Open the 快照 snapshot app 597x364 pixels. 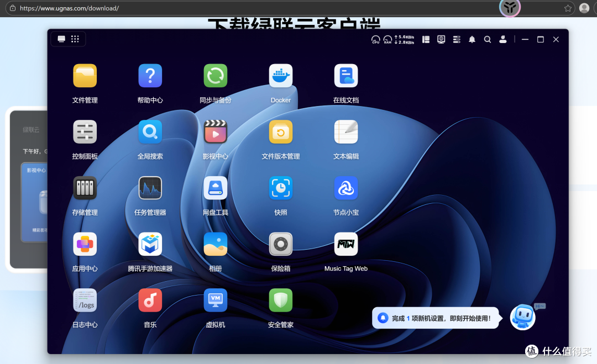[281, 188]
